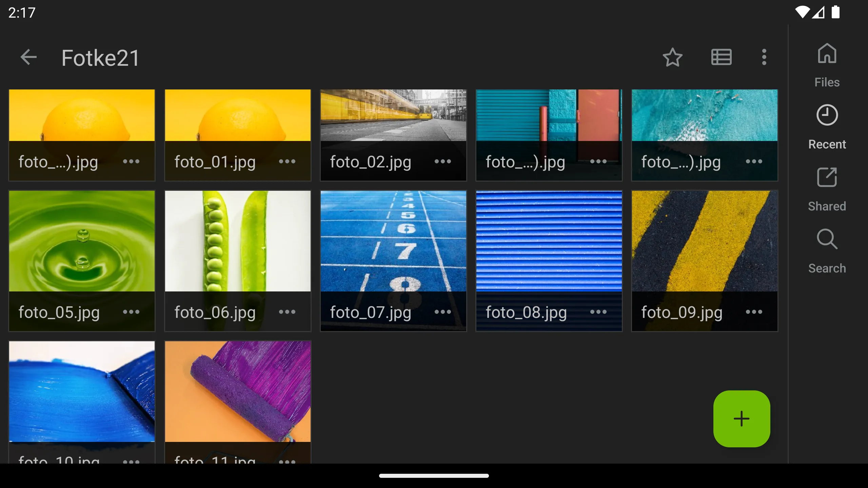This screenshot has width=868, height=488.
Task: Switch to list view using the toolbar icon
Action: click(721, 57)
